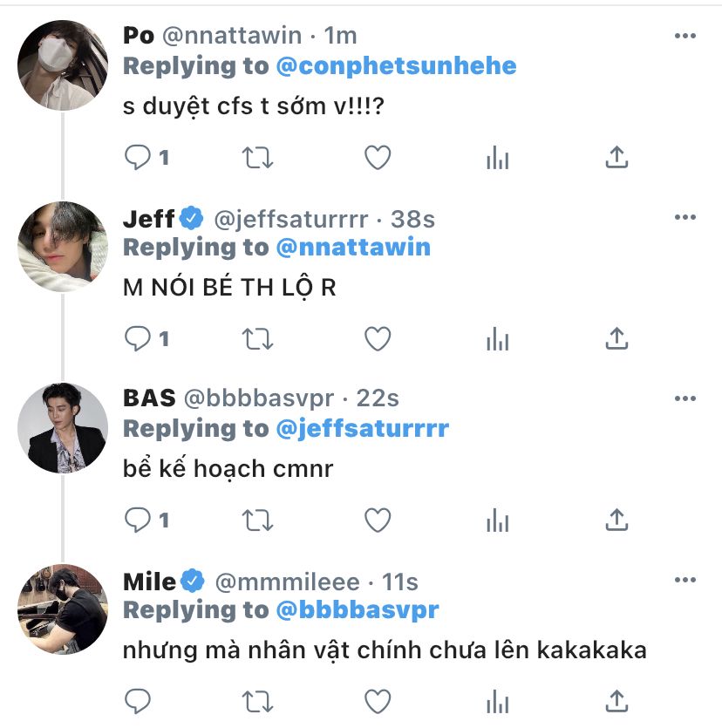Reply to Po's tweet
722x728 pixels.
139,157
